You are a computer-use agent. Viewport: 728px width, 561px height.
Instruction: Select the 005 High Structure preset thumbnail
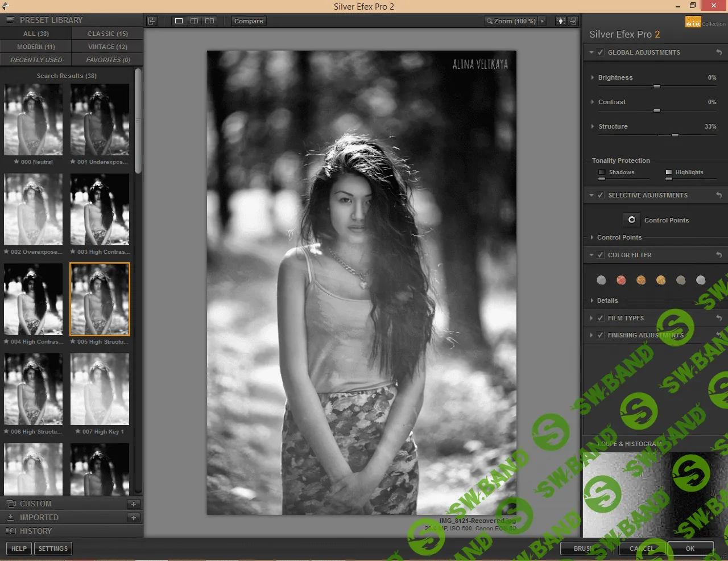[100, 299]
